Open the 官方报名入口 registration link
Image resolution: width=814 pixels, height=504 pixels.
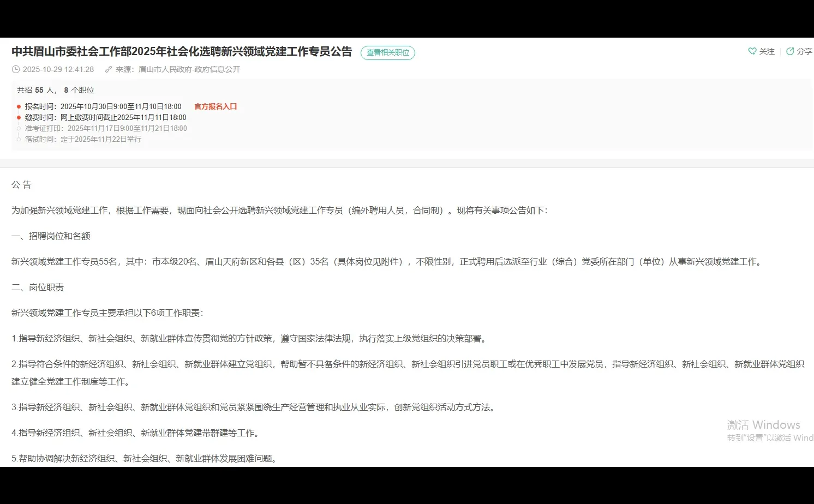click(x=215, y=106)
